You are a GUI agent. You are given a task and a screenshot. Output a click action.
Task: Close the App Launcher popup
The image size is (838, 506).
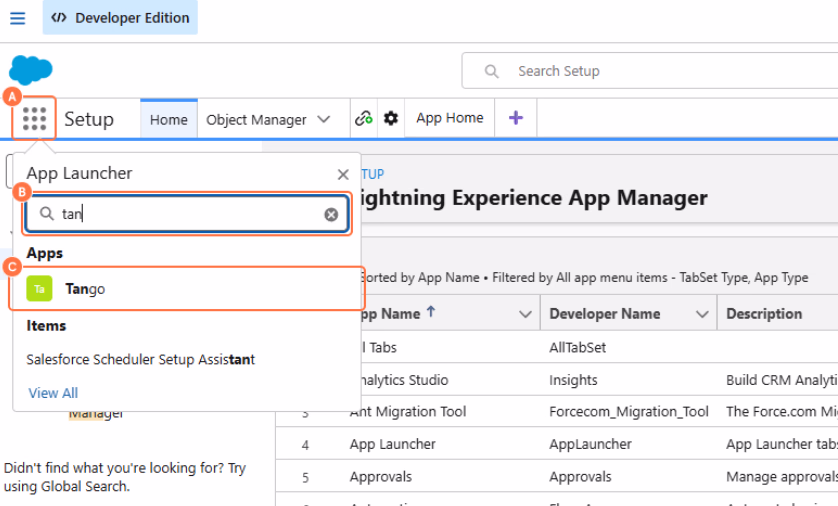click(343, 174)
